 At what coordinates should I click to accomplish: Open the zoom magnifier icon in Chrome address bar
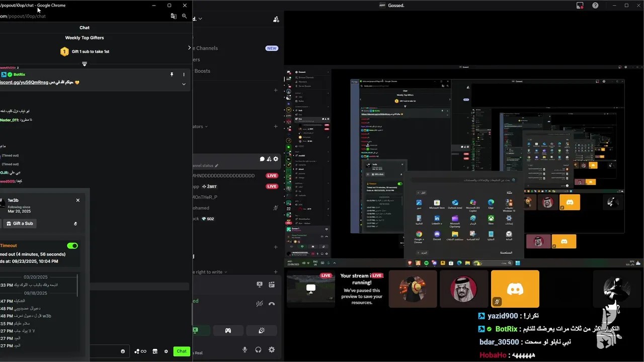click(185, 16)
